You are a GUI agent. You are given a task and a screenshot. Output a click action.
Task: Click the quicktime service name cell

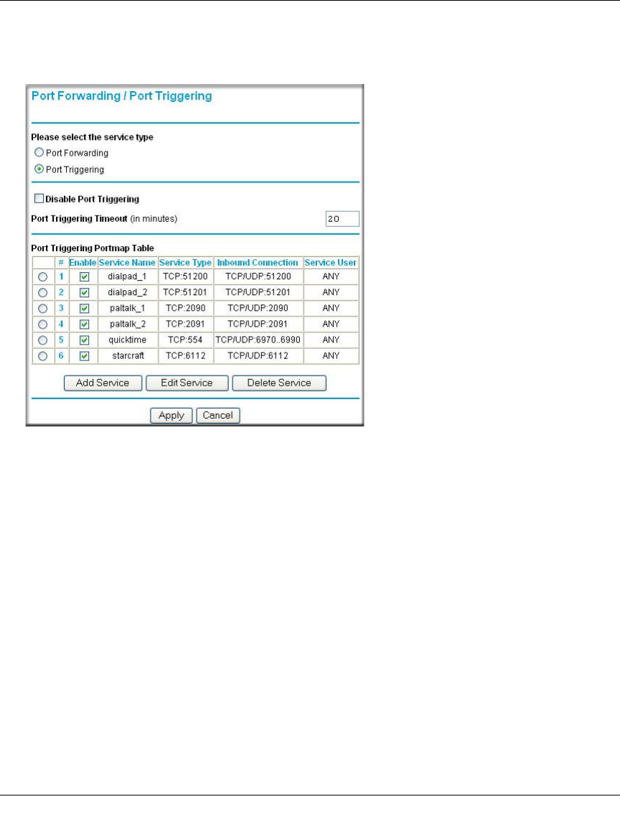click(x=128, y=340)
